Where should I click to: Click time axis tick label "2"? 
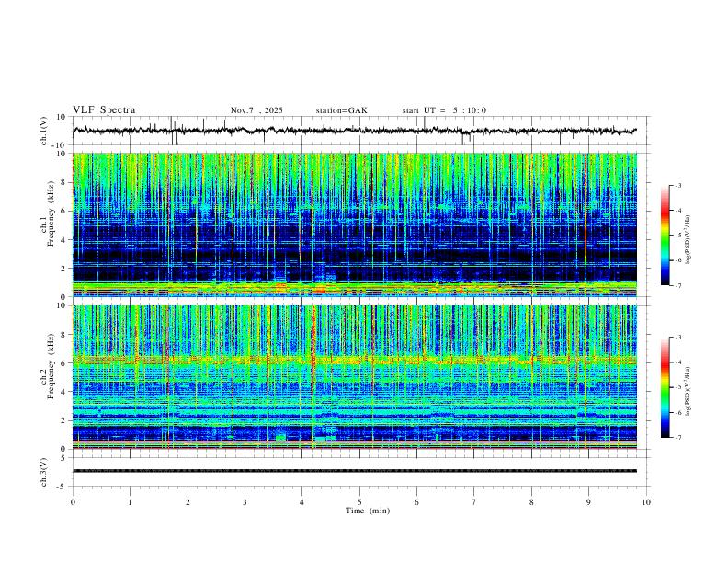188,502
